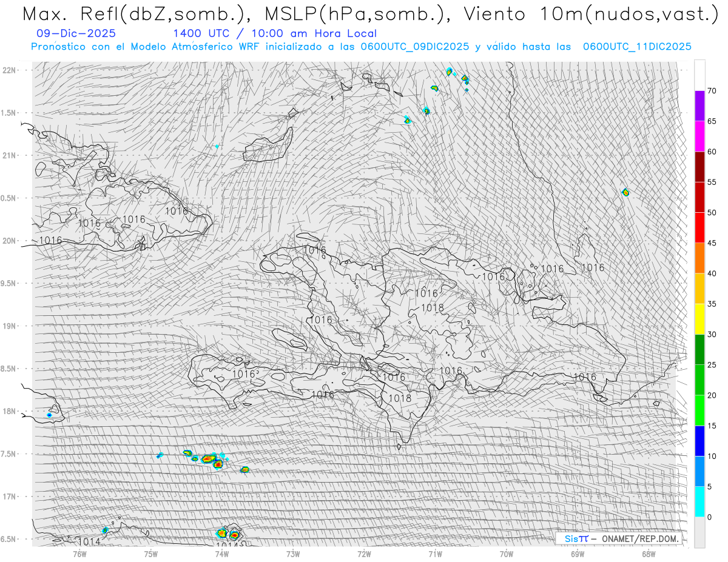Click the "70W" longitude axis label
Screen dimensions: 728x562
point(507,554)
